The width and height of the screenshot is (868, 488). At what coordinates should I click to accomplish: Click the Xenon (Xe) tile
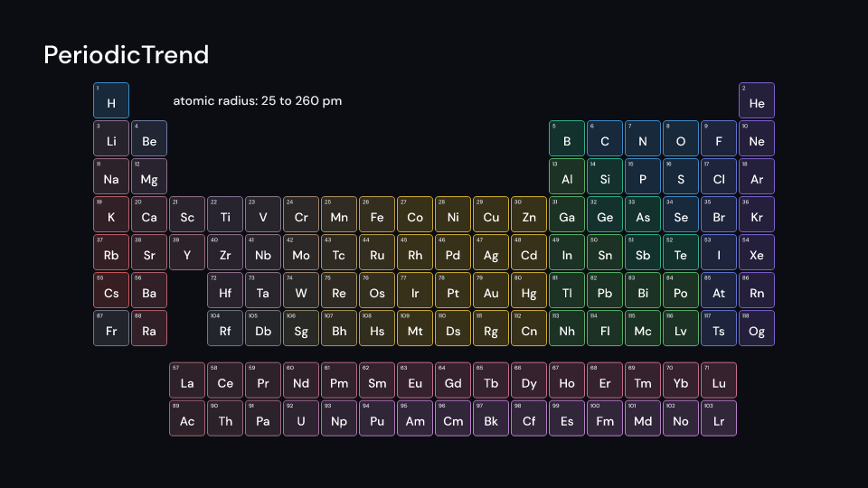click(x=757, y=252)
